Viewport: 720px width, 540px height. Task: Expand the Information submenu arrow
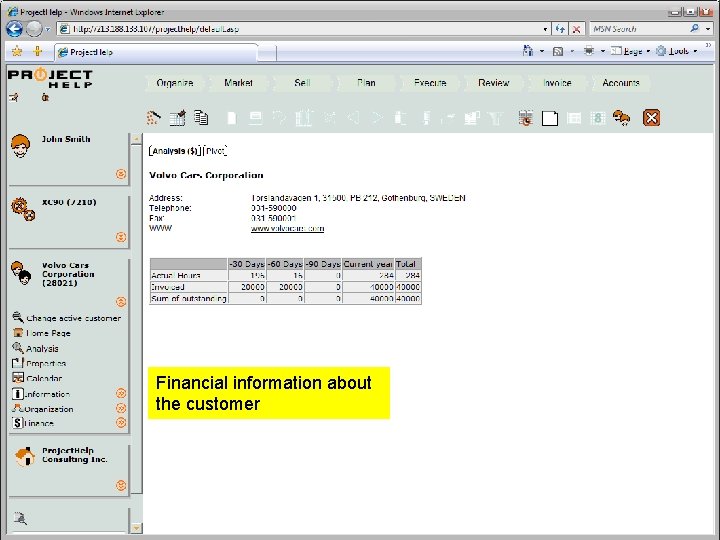tap(121, 393)
